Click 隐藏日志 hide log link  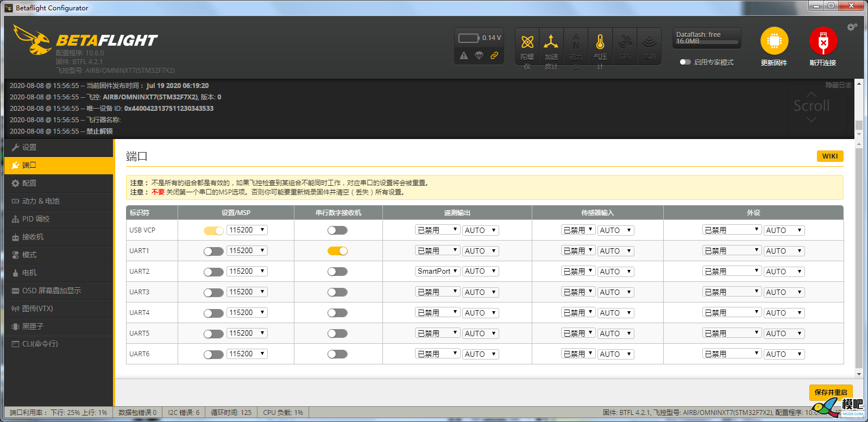(x=838, y=85)
